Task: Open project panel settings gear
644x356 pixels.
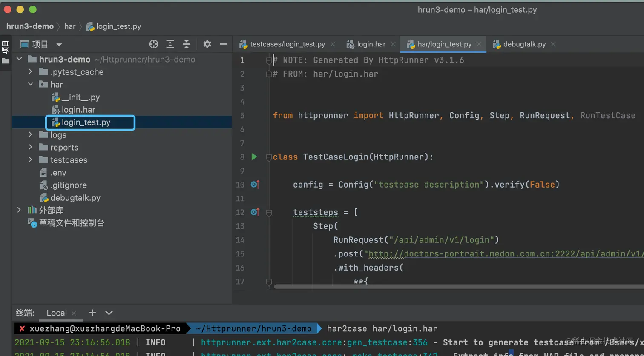Action: pyautogui.click(x=207, y=44)
